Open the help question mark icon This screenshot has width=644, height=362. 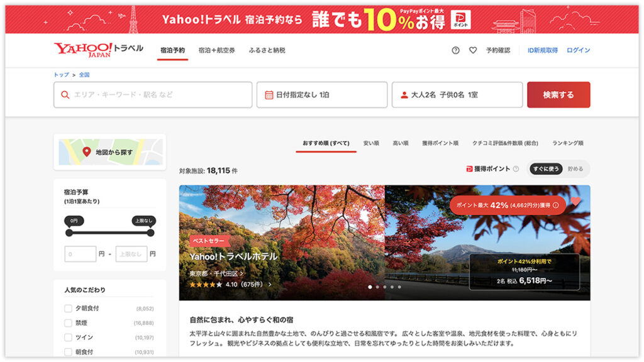[x=456, y=50]
